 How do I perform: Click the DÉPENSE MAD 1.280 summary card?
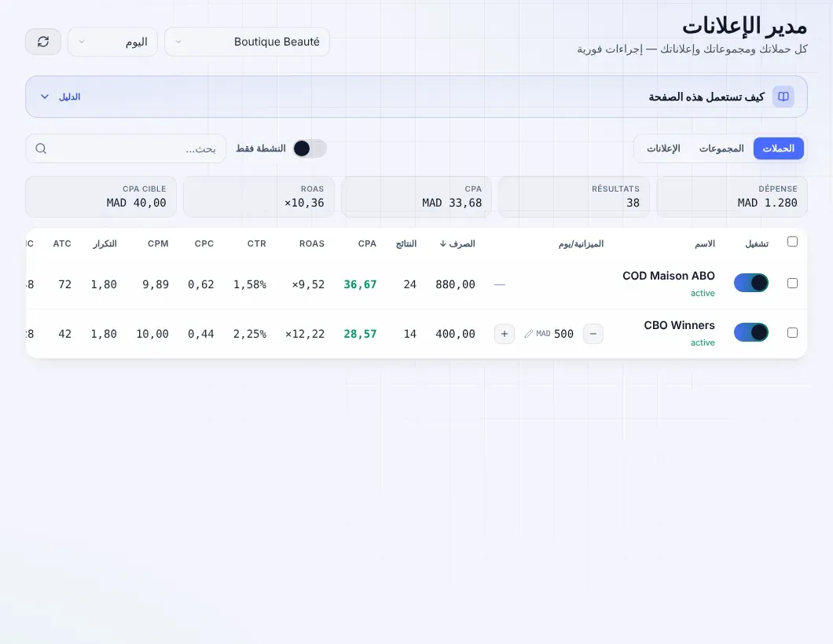pos(732,197)
